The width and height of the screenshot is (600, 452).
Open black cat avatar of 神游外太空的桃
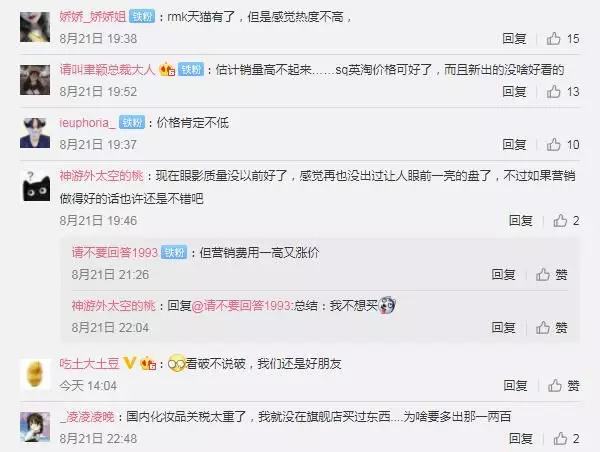35,186
